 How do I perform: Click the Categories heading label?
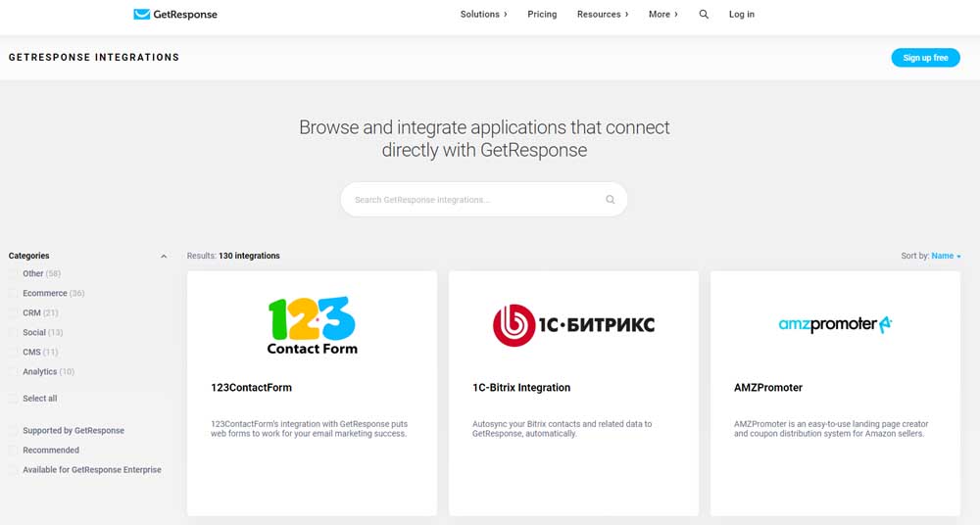tap(28, 256)
